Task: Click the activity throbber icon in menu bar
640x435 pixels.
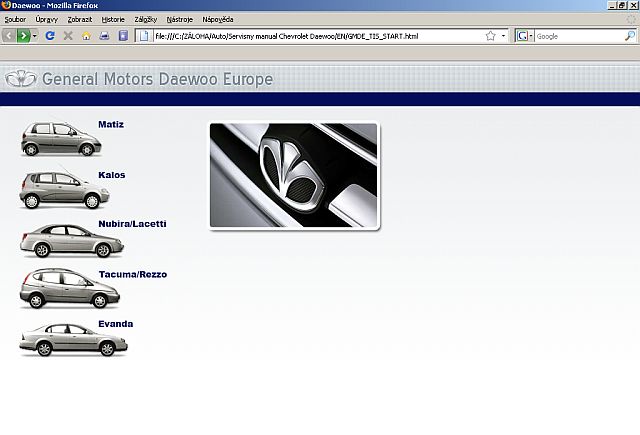Action: tap(631, 19)
